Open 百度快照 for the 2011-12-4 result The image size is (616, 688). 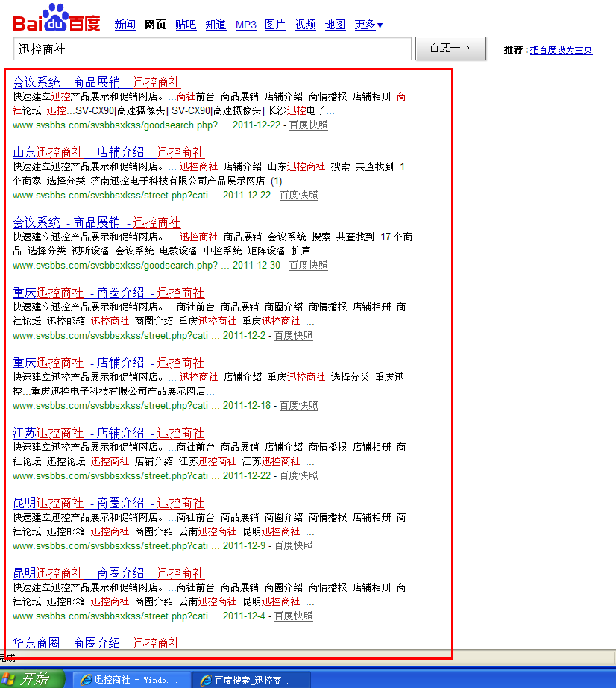(x=293, y=616)
